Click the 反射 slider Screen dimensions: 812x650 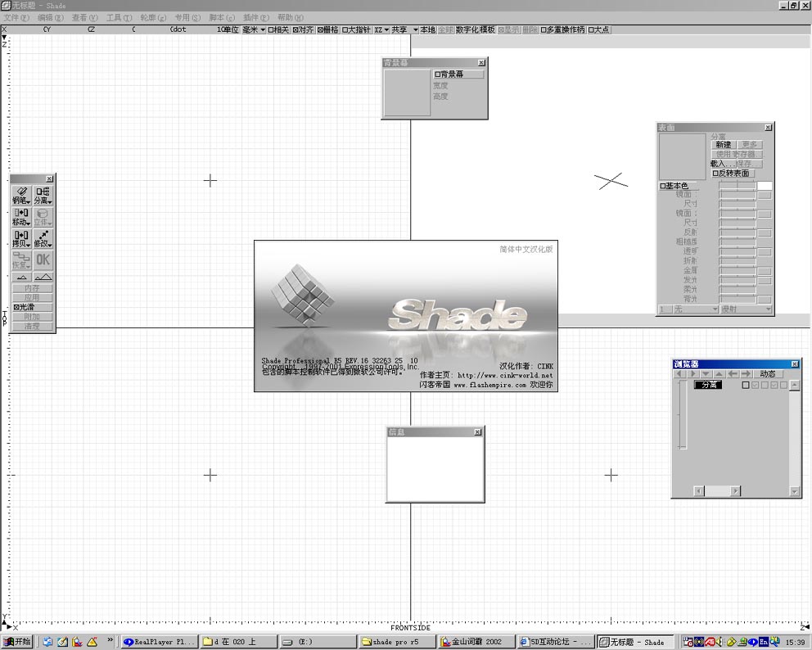point(738,232)
